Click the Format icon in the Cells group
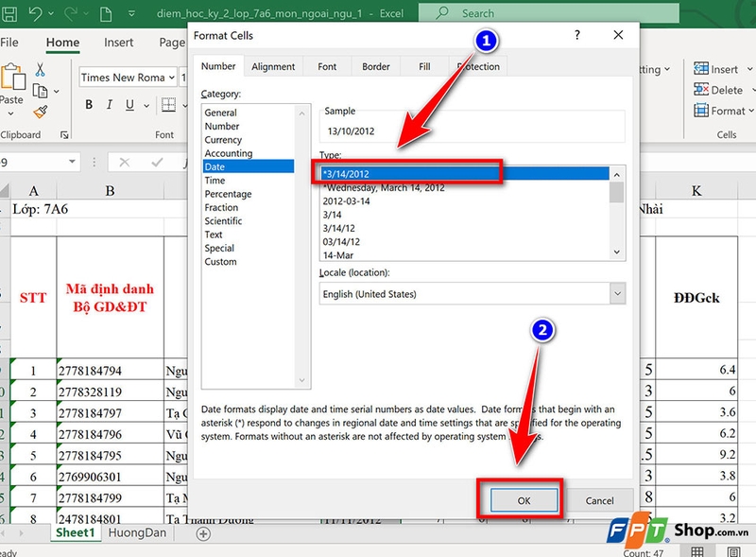756x557 pixels. pos(700,111)
